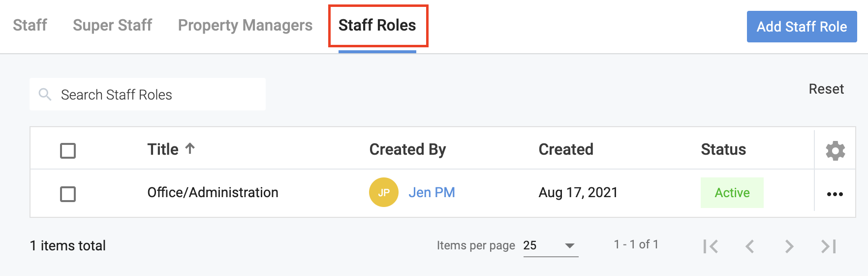Click the Active status badge
The height and width of the screenshot is (276, 868).
(732, 193)
